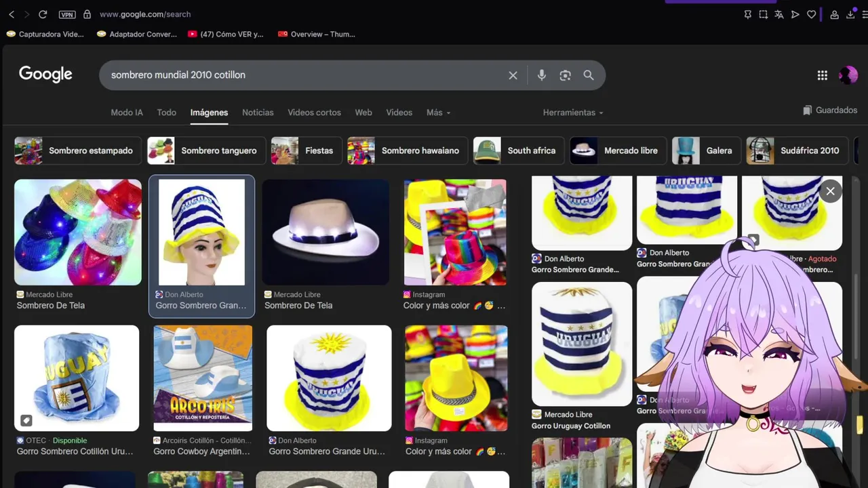Open the pinboard pin icon in the toolbar
This screenshot has height=488, width=868.
click(x=748, y=14)
